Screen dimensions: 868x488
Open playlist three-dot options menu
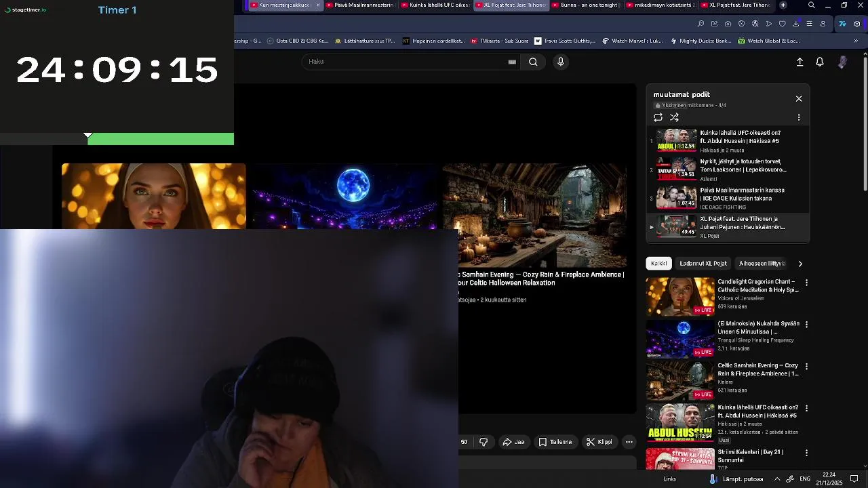(799, 117)
